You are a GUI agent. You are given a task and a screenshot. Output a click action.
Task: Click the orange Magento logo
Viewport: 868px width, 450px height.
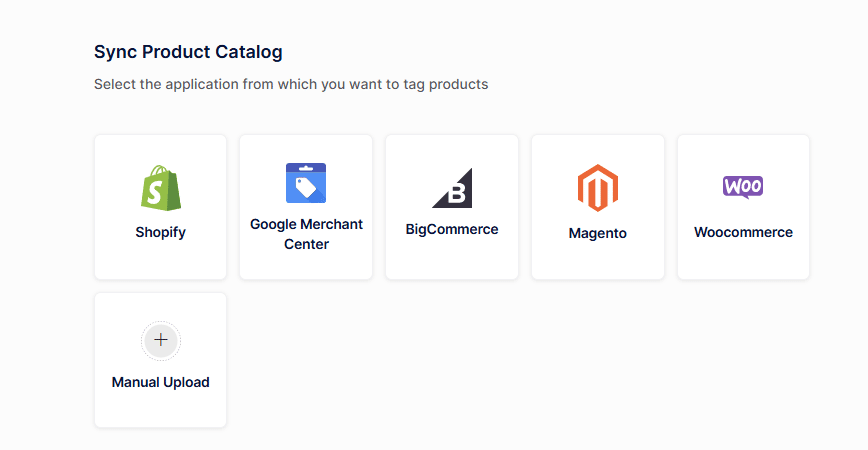click(597, 187)
